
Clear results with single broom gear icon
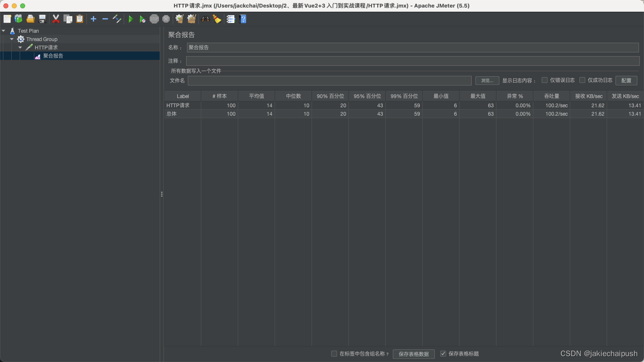pos(179,19)
